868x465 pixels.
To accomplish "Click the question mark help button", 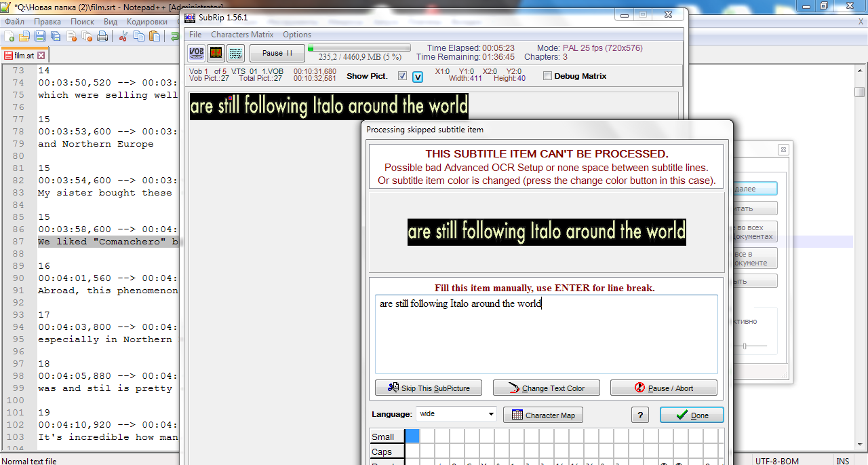I will (639, 415).
